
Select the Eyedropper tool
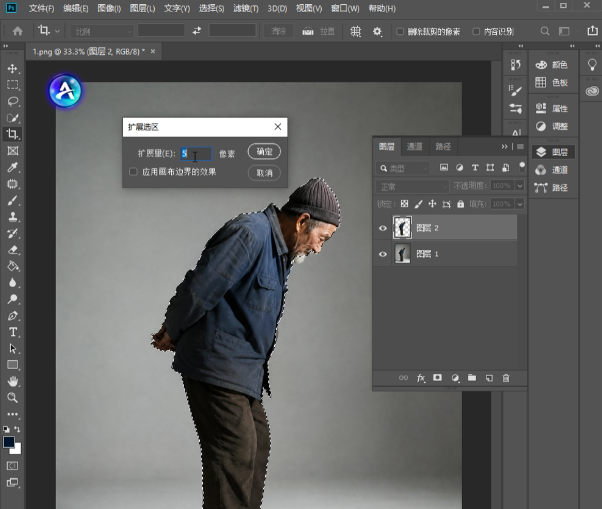click(12, 167)
